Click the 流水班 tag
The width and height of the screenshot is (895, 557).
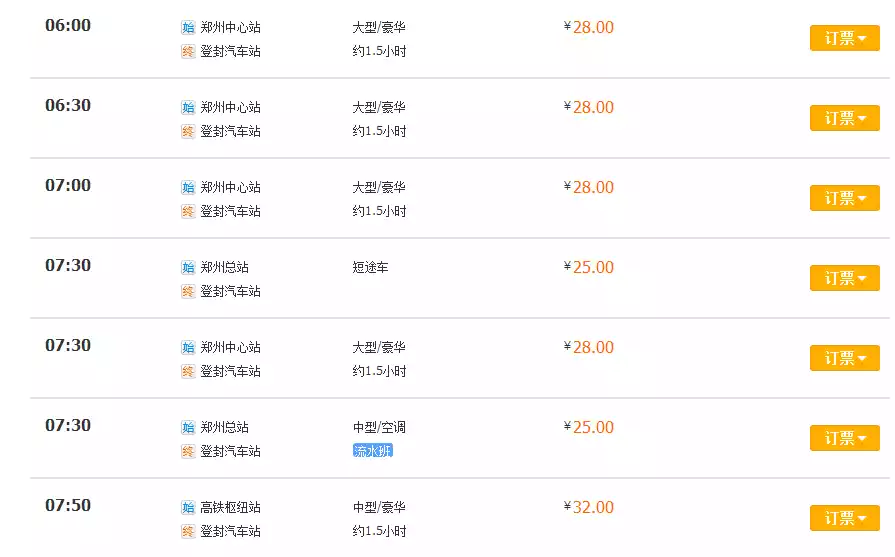click(x=373, y=451)
